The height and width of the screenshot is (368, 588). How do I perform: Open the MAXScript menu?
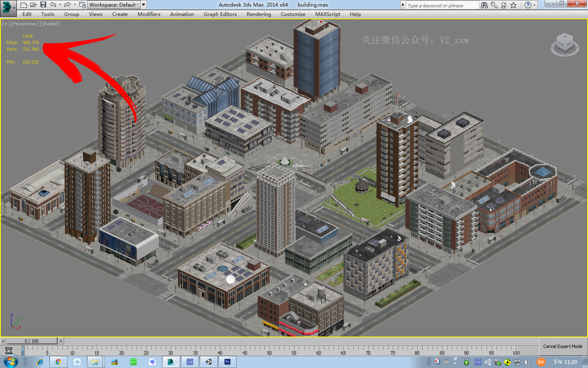327,14
